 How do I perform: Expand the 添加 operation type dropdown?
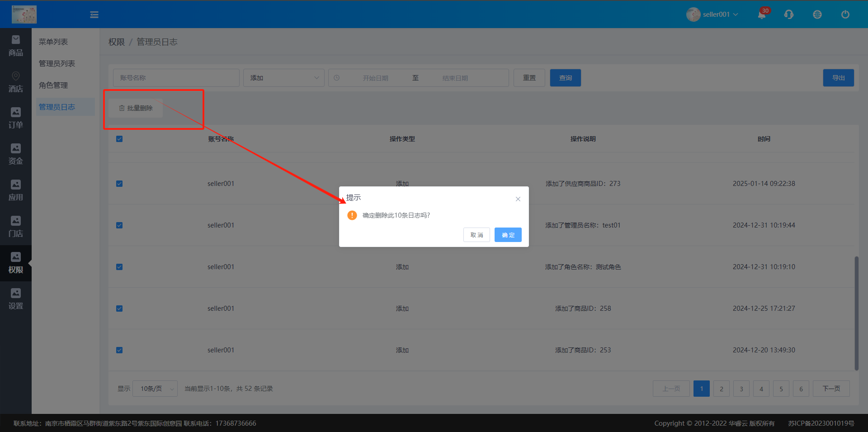point(283,78)
